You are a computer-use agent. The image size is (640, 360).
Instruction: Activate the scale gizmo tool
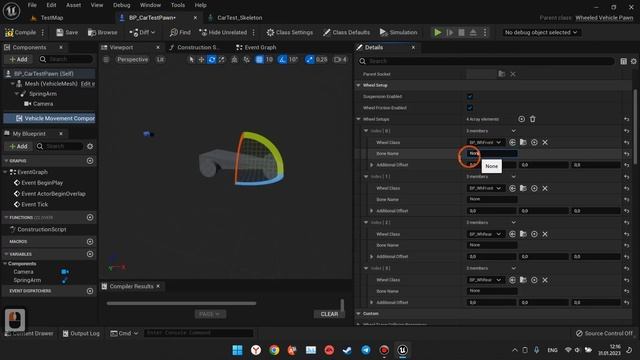tap(222, 60)
